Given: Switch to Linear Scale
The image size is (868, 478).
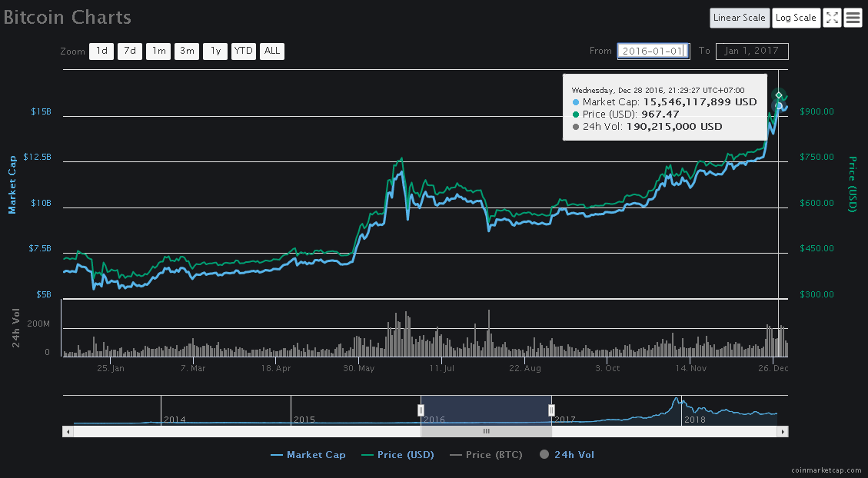Looking at the screenshot, I should [x=739, y=18].
